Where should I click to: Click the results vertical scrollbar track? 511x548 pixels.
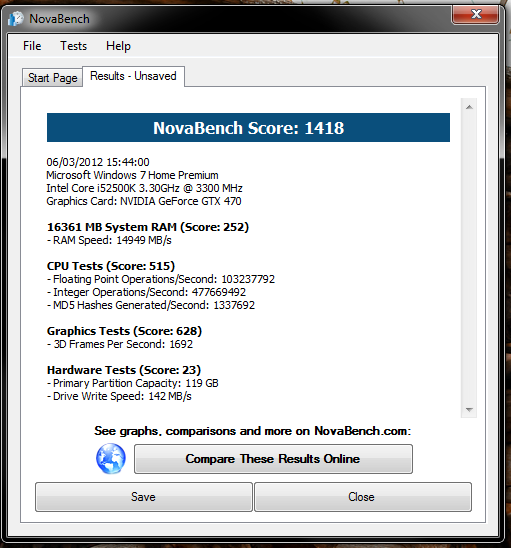[469, 258]
